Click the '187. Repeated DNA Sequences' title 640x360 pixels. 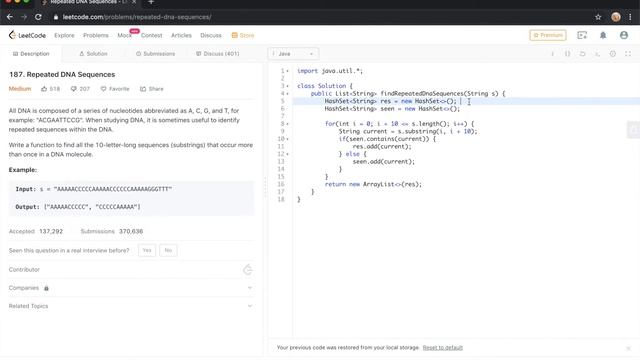coord(62,74)
